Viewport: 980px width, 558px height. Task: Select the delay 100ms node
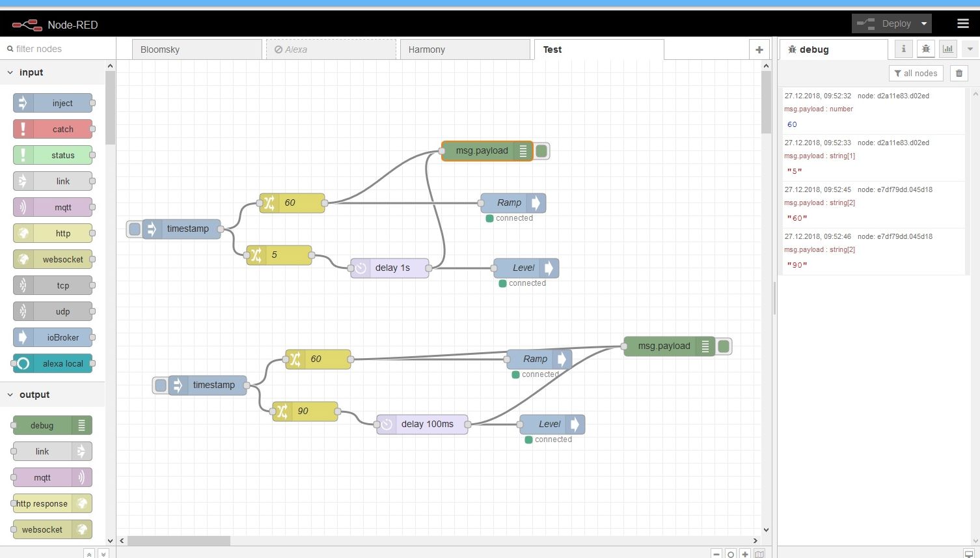pos(422,425)
